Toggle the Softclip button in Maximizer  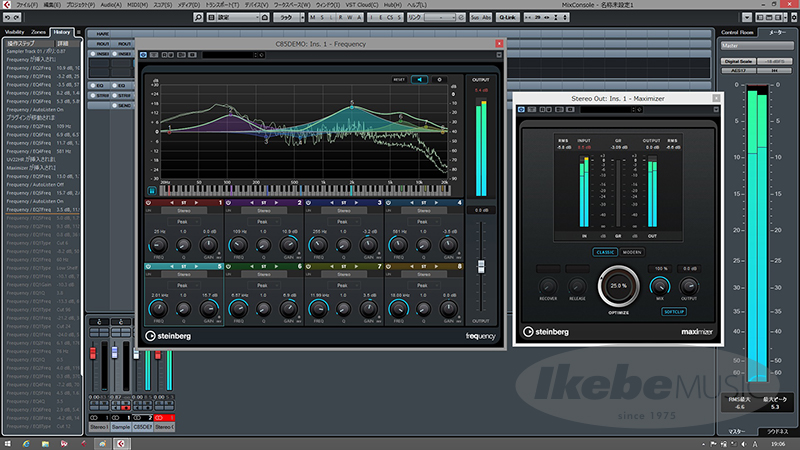coord(676,310)
